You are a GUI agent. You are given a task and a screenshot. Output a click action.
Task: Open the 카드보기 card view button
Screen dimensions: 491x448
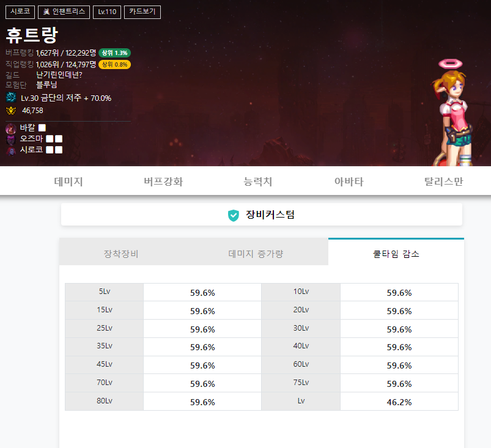point(142,12)
